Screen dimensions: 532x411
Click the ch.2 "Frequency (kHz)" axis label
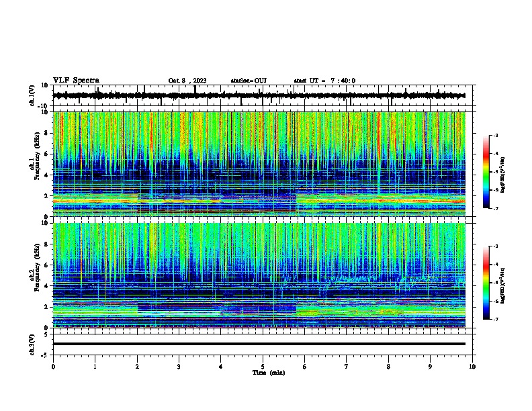pos(37,267)
